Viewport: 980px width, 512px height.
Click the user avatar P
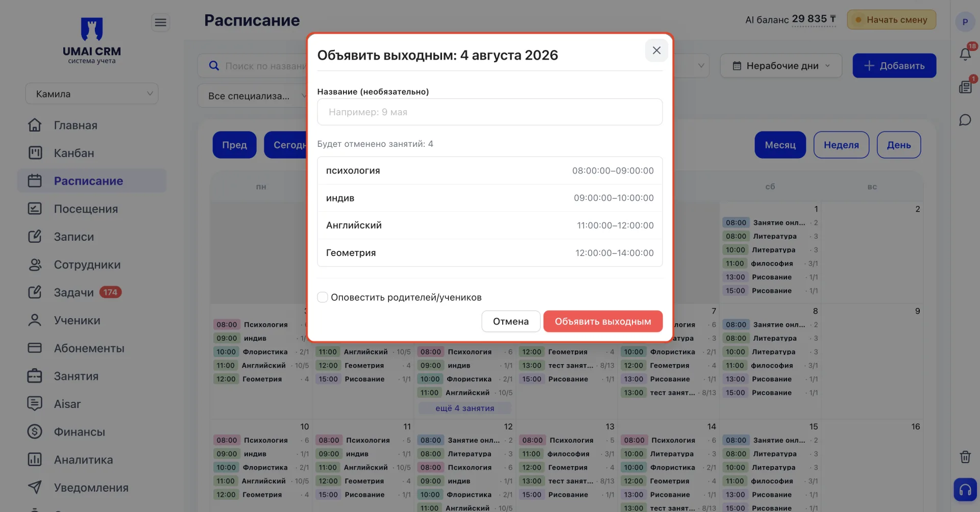coord(965,22)
